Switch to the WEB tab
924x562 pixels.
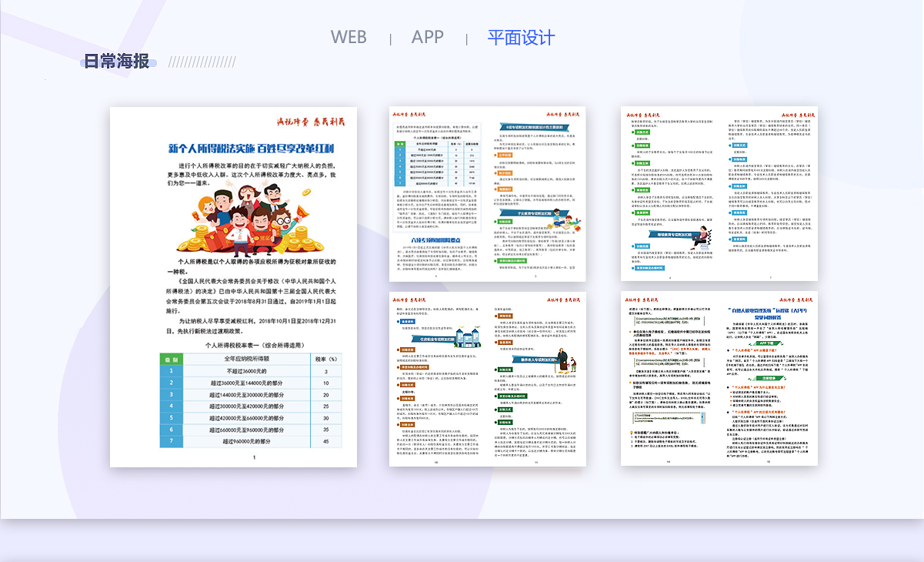click(x=349, y=38)
